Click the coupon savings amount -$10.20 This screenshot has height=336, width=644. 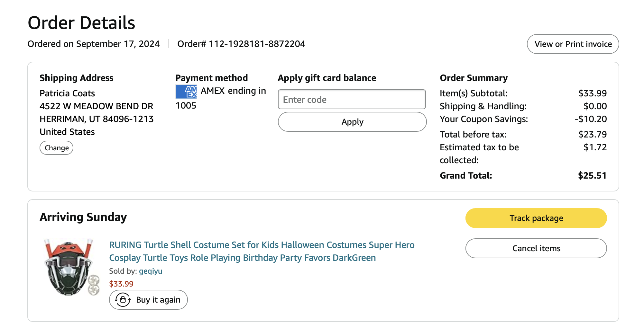point(591,119)
